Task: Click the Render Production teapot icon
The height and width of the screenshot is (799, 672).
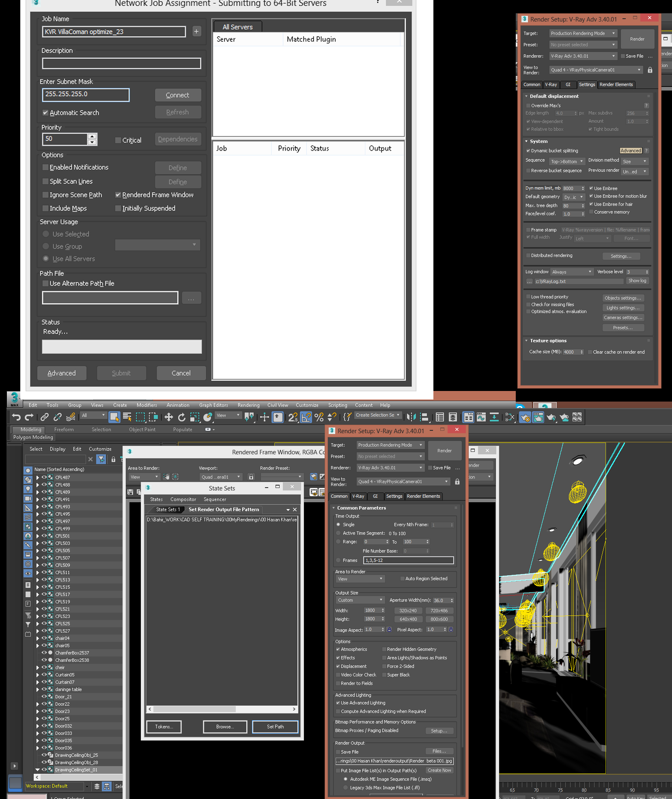Action: pos(551,417)
